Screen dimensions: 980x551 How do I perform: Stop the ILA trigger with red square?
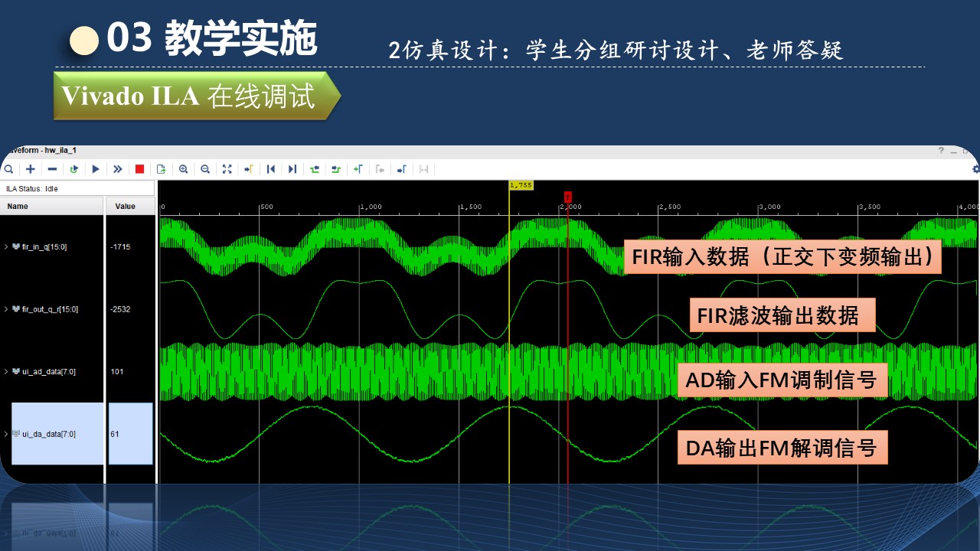139,169
